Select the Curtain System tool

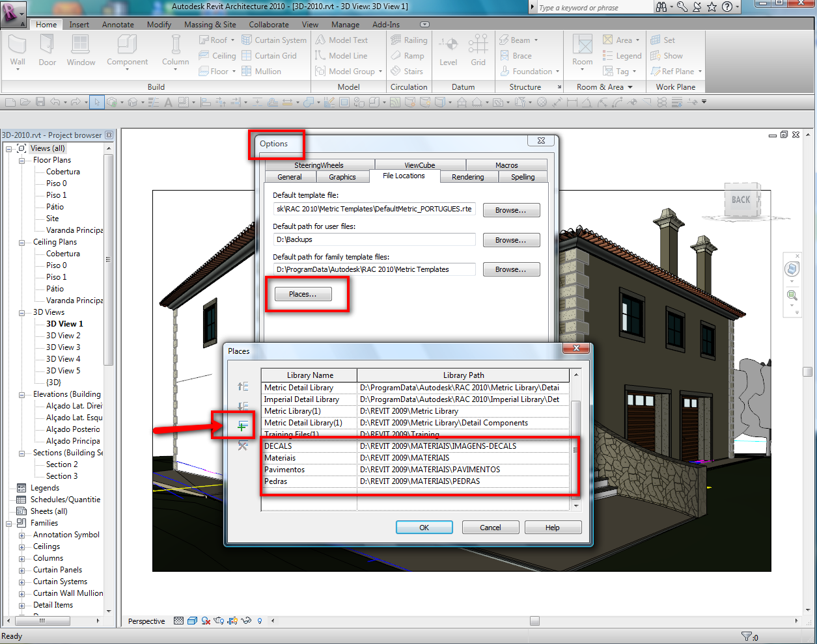(x=274, y=40)
